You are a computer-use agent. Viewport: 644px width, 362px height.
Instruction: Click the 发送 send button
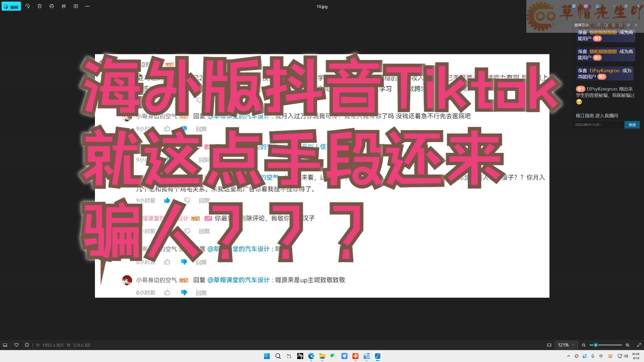click(632, 125)
